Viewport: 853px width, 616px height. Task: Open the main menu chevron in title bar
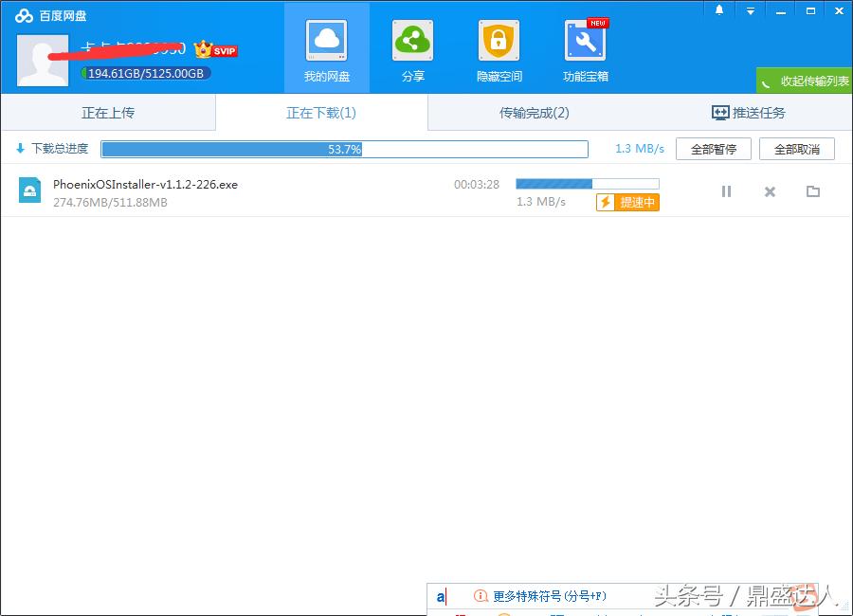click(x=750, y=9)
